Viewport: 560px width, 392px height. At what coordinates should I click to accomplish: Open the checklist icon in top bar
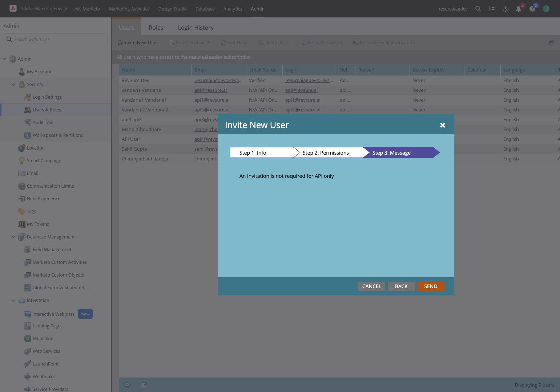coord(492,9)
